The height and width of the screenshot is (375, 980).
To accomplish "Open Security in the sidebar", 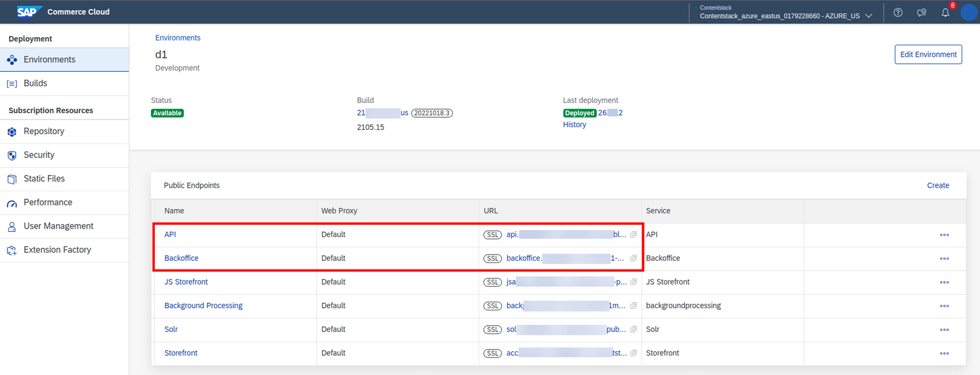I will (x=64, y=155).
